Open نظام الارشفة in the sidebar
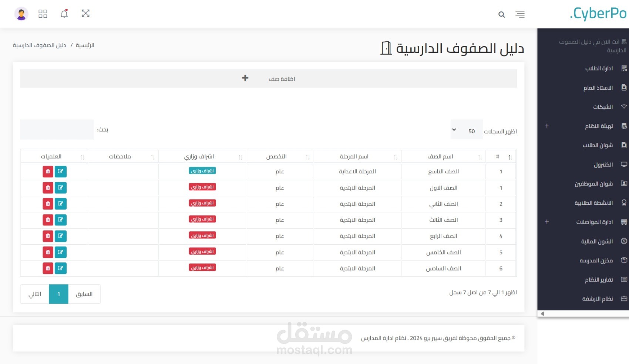Viewport: 629px width, 364px height. coord(597,299)
